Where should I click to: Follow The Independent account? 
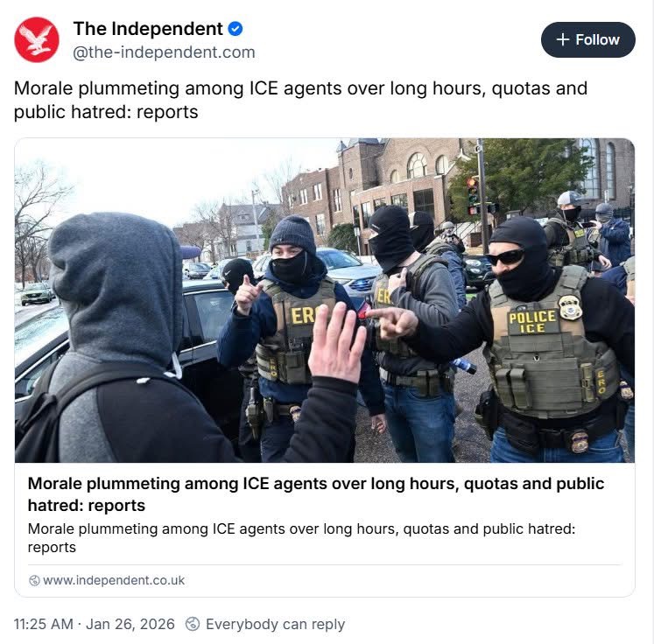pos(588,39)
